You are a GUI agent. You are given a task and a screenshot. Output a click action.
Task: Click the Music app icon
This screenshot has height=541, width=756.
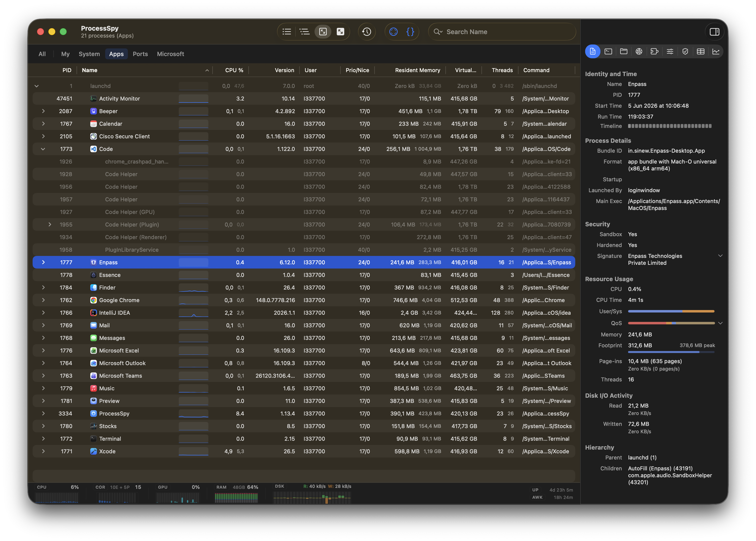click(x=94, y=388)
